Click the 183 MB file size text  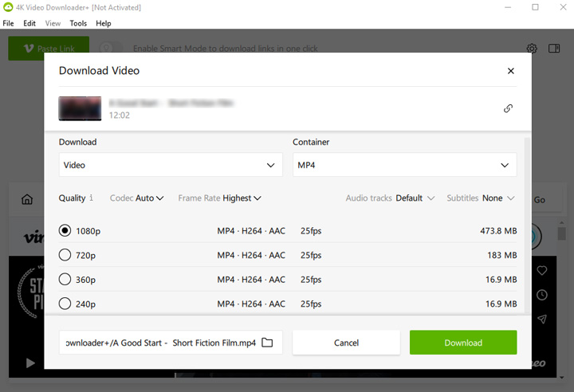click(x=502, y=255)
